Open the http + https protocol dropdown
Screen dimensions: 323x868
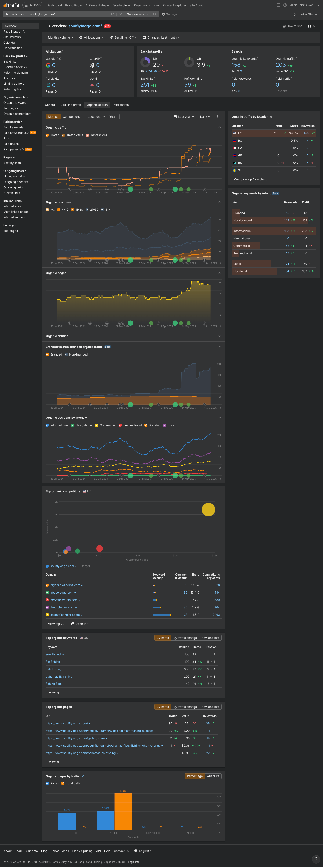tap(15, 14)
